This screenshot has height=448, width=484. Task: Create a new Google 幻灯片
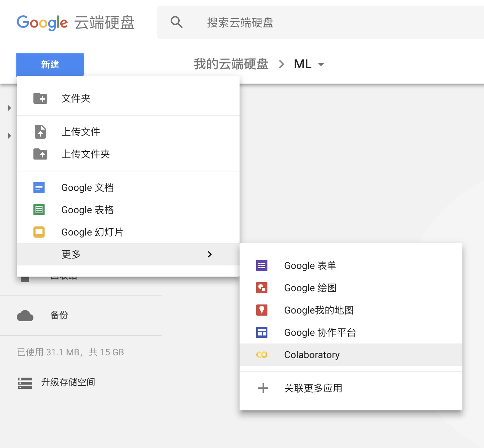(x=128, y=232)
